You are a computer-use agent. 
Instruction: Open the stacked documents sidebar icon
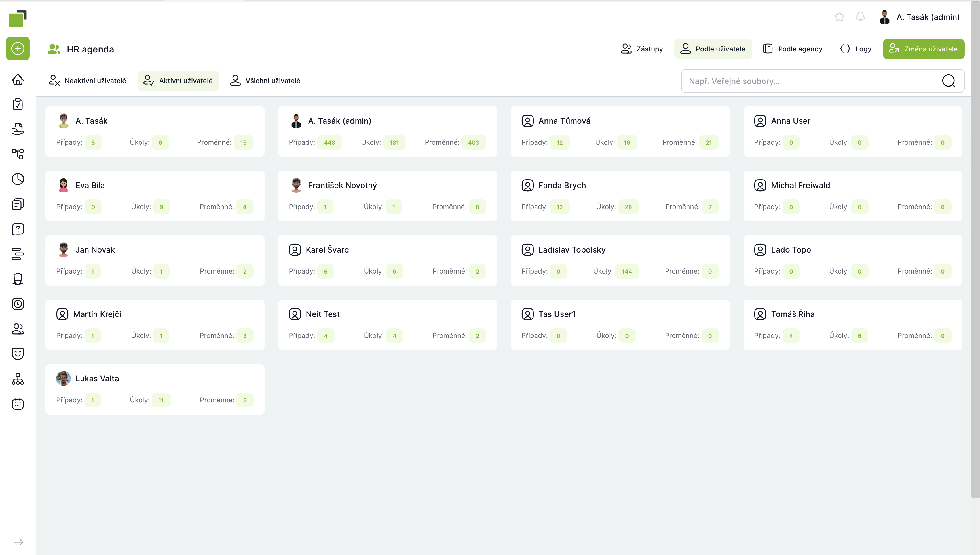18,204
